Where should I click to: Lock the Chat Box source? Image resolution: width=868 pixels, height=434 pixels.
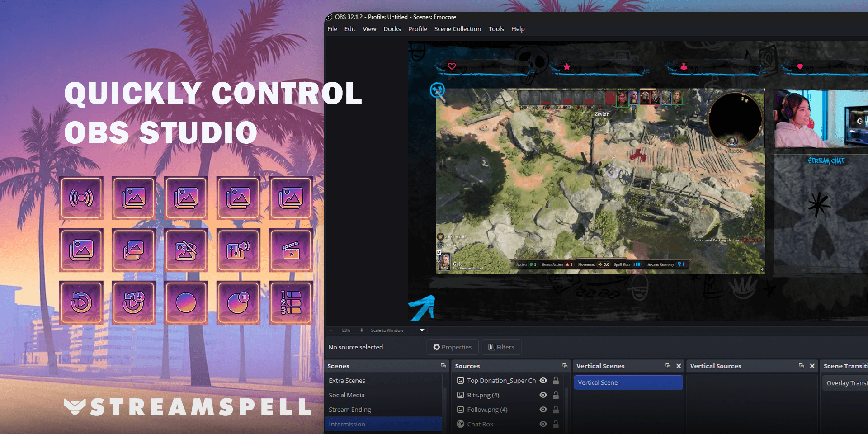[x=556, y=424]
